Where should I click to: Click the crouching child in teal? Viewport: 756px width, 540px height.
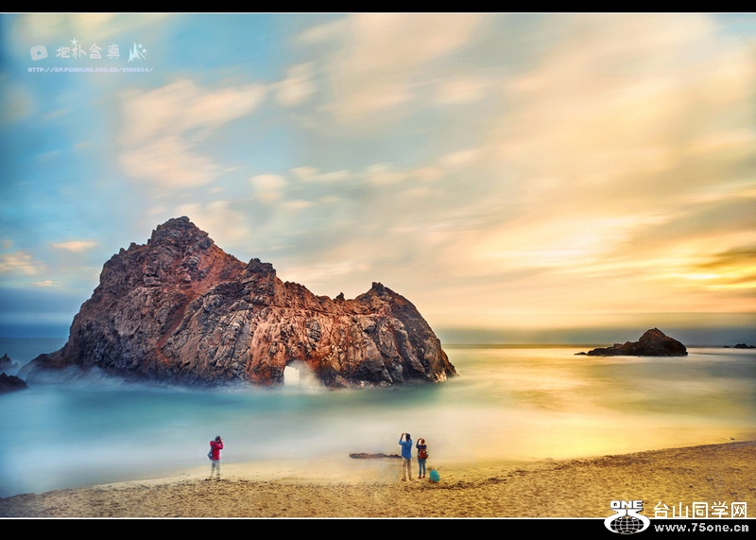coord(434,475)
